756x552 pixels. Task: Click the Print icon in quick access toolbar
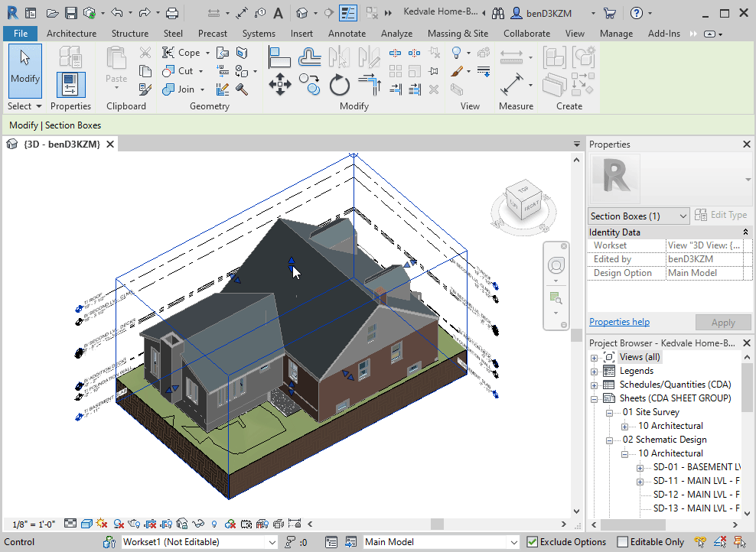coord(172,13)
